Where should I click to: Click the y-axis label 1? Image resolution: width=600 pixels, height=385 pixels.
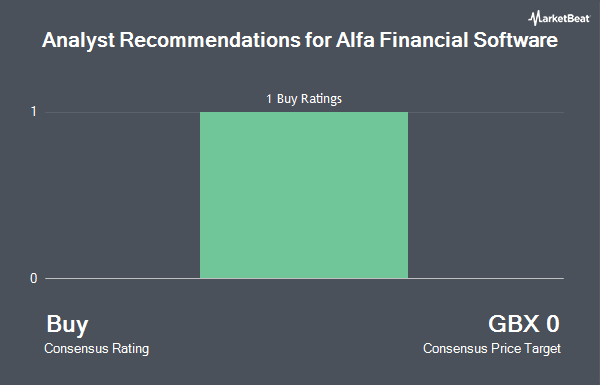click(34, 112)
